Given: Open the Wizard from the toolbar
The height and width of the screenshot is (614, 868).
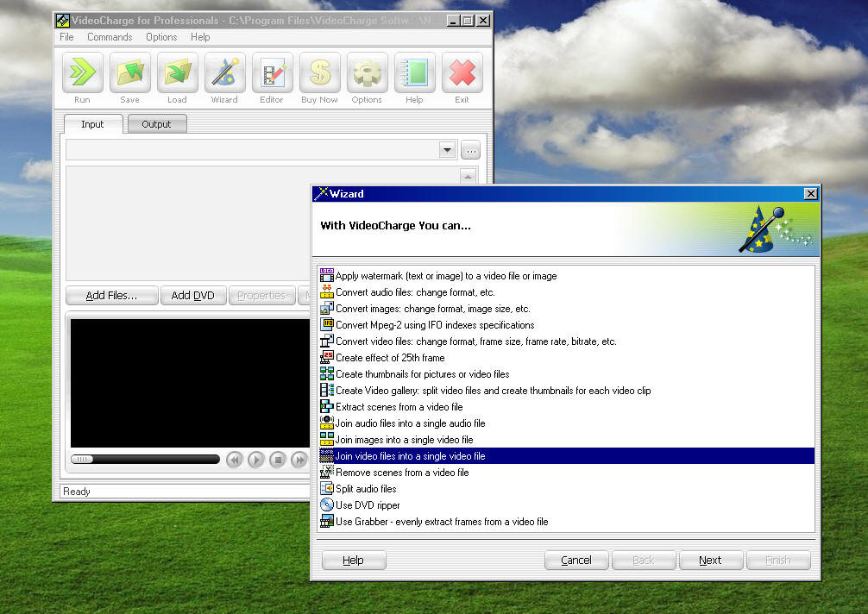Looking at the screenshot, I should tap(224, 72).
